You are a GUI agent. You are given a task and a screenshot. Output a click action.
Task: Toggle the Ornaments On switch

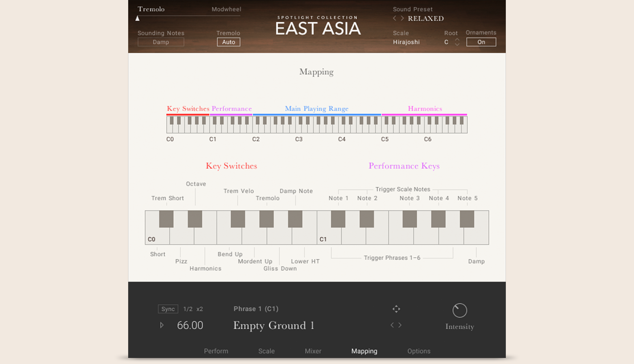pos(481,42)
